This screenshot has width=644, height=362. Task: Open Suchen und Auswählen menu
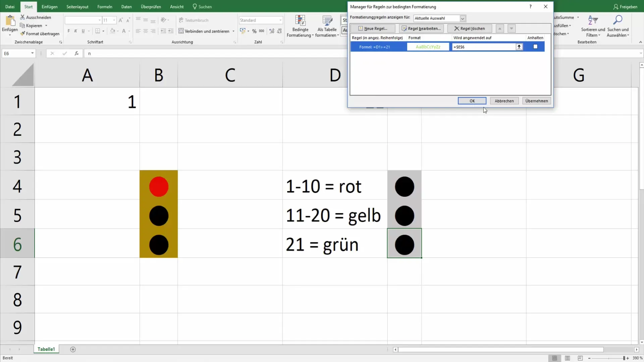tap(618, 26)
